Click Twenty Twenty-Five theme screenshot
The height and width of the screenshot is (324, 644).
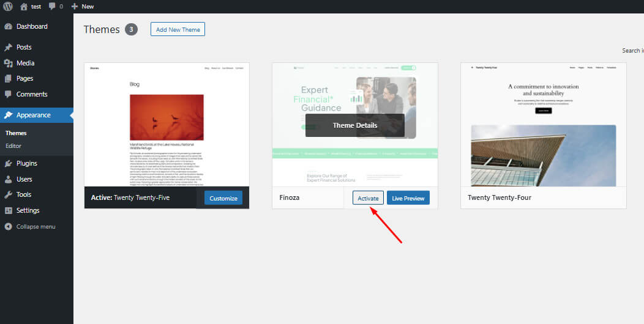167,125
